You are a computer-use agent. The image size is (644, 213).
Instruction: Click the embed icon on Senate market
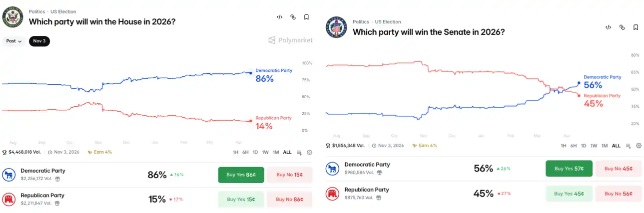[x=608, y=27]
